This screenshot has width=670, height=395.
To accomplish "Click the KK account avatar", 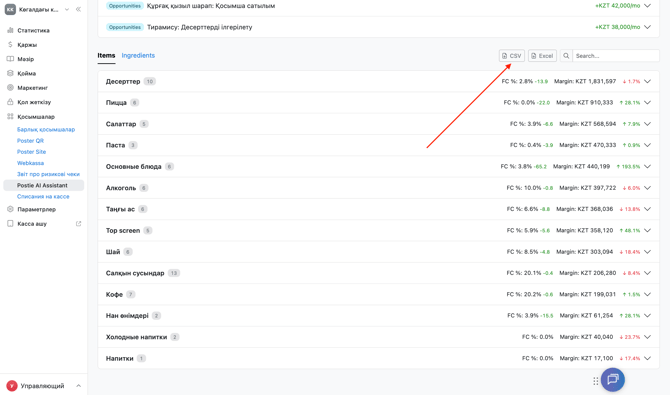I will (x=10, y=9).
